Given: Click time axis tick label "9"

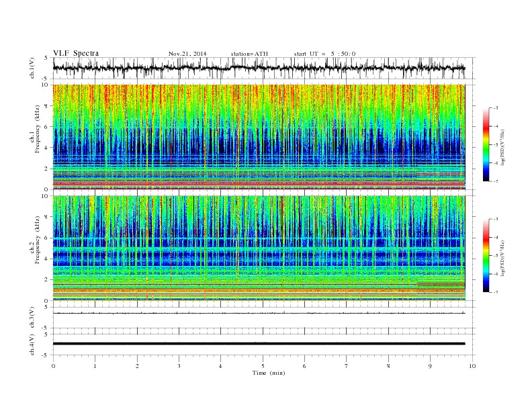Looking at the screenshot, I should (x=430, y=366).
